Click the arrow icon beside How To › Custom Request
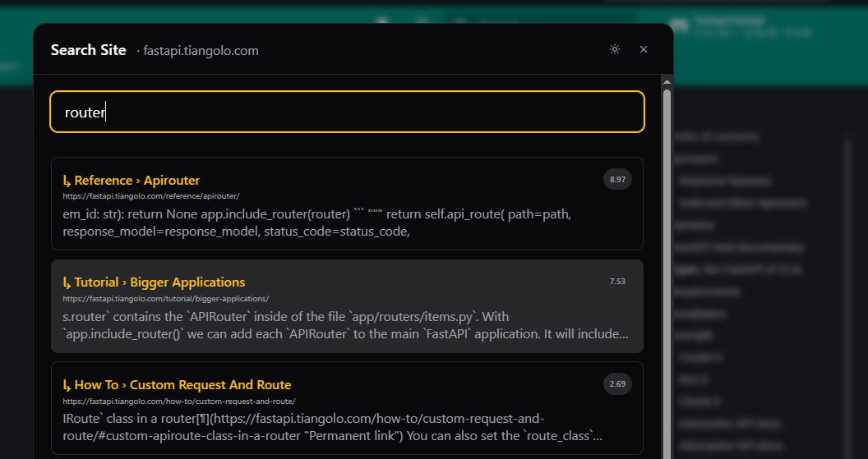The width and height of the screenshot is (868, 459). pyautogui.click(x=67, y=385)
